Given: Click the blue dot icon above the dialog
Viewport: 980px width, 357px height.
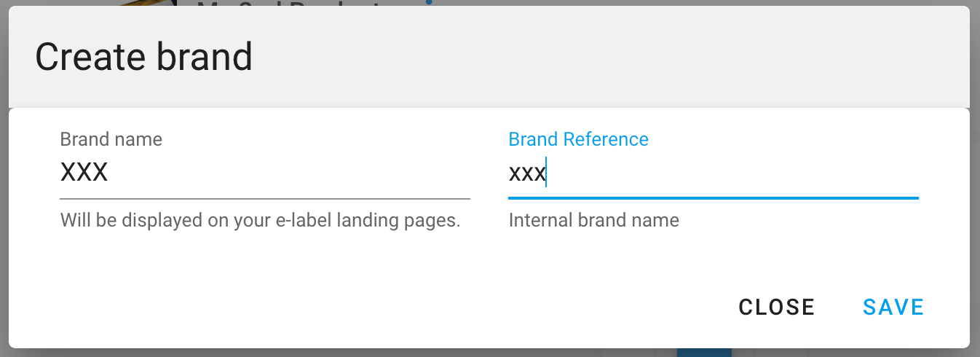Looking at the screenshot, I should click(x=429, y=2).
